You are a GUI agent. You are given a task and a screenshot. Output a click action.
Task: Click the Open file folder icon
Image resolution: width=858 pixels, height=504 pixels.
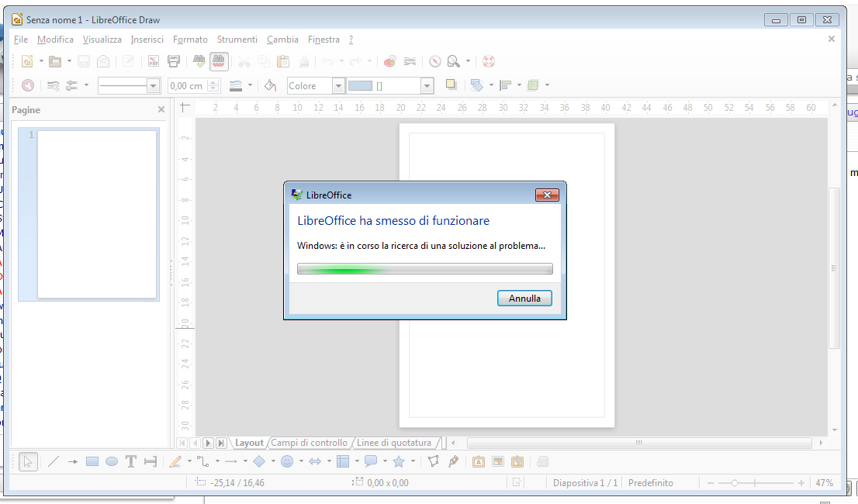55,61
